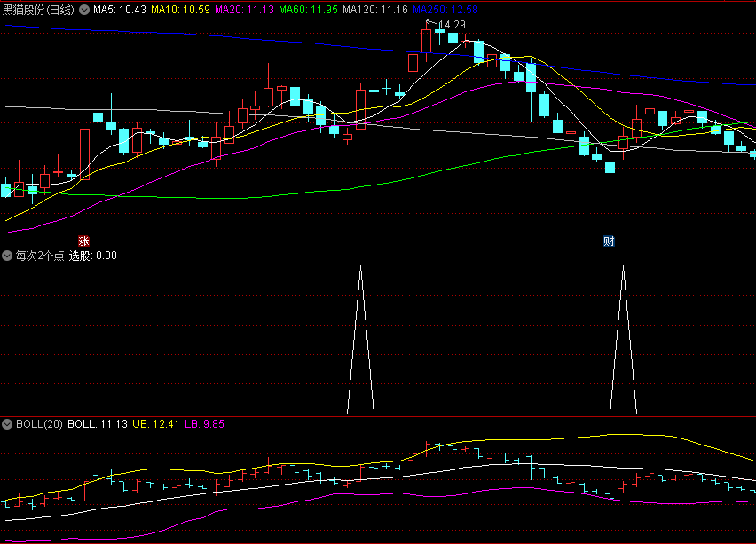Click the yellow MA10: 10.59 label
The height and width of the screenshot is (544, 756).
tap(180, 10)
